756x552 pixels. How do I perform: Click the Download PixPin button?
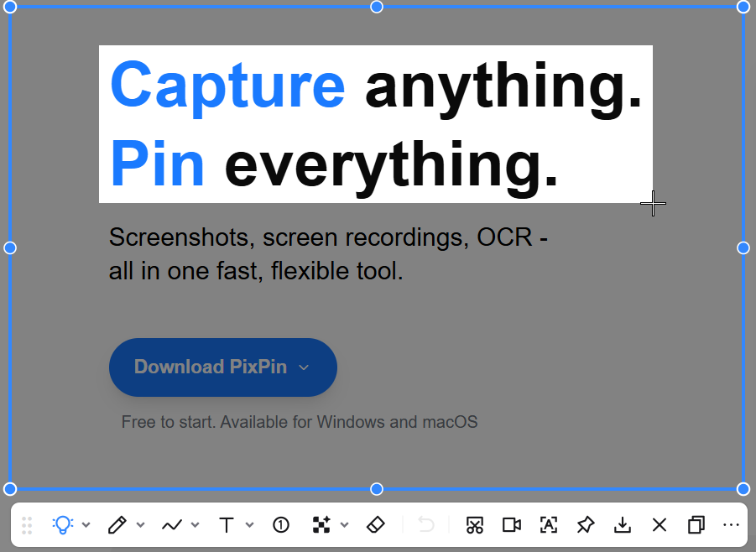(223, 367)
